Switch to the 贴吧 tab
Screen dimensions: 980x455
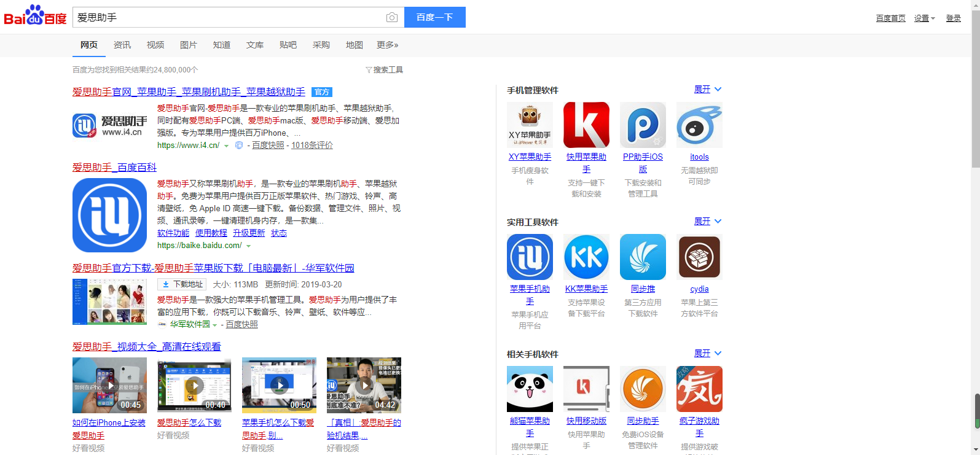(x=288, y=45)
